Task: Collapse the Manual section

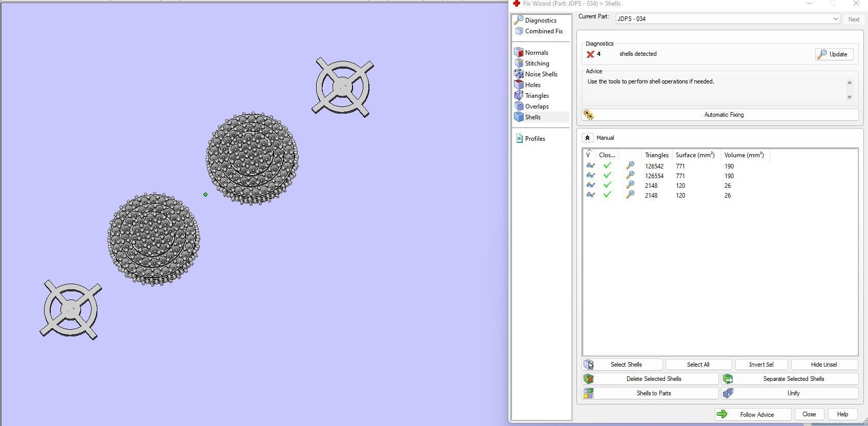Action: pyautogui.click(x=588, y=138)
